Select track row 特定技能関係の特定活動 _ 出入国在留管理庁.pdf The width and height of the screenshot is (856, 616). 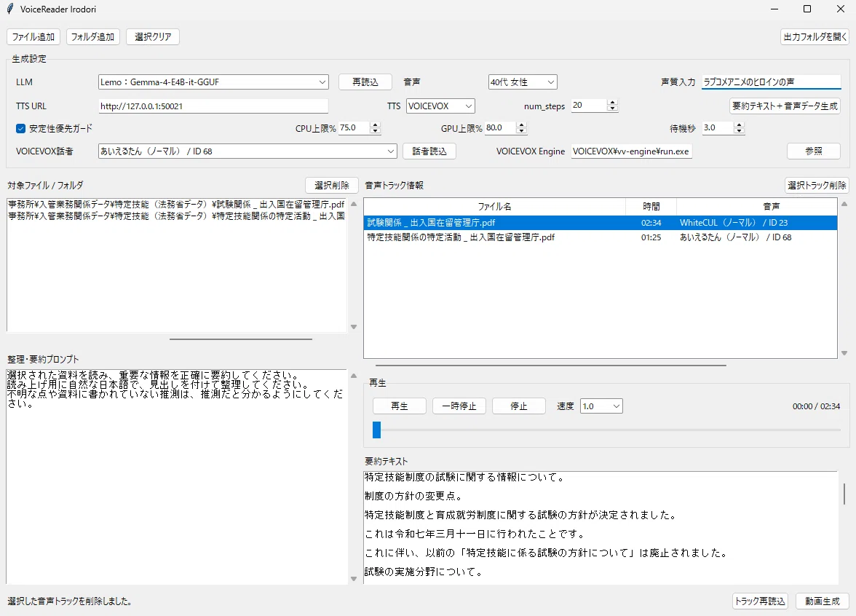[601, 237]
